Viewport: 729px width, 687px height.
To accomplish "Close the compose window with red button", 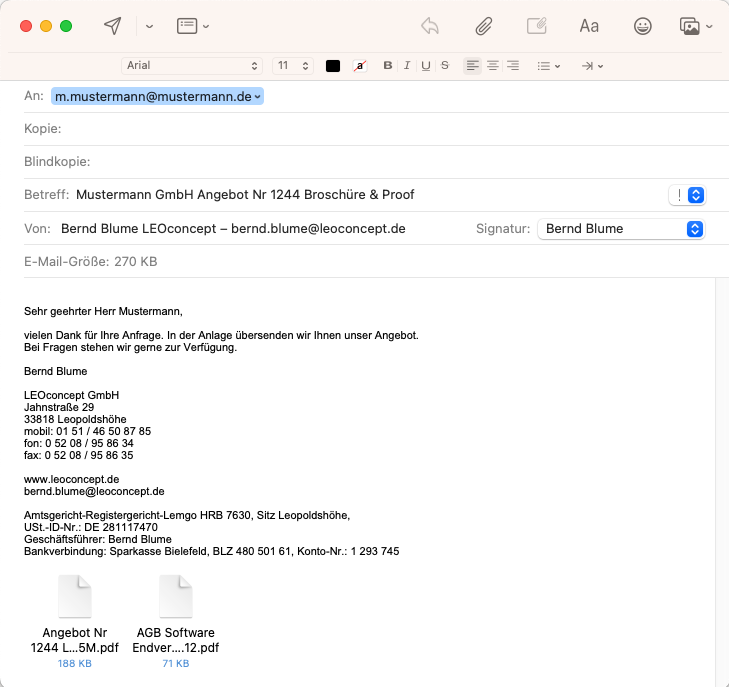I will [x=26, y=26].
